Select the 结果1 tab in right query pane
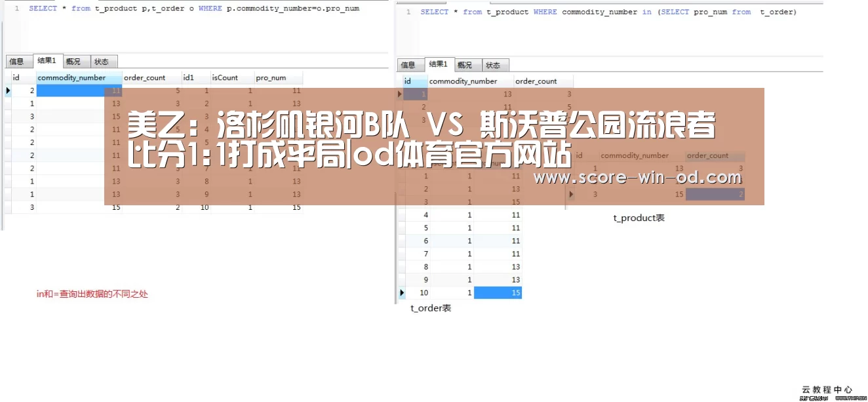This screenshot has height=402, width=868. (438, 64)
